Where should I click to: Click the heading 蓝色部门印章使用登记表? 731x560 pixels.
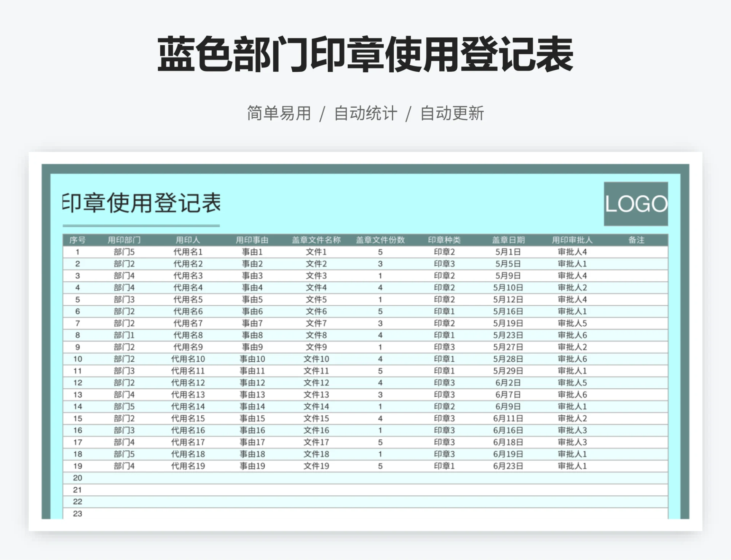coord(365,54)
